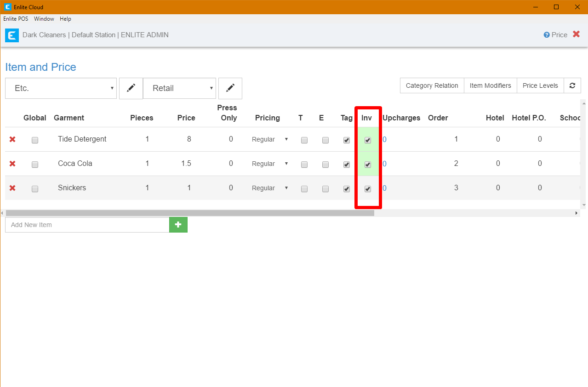
Task: Delete the Tide Detergent row
Action: 12,139
